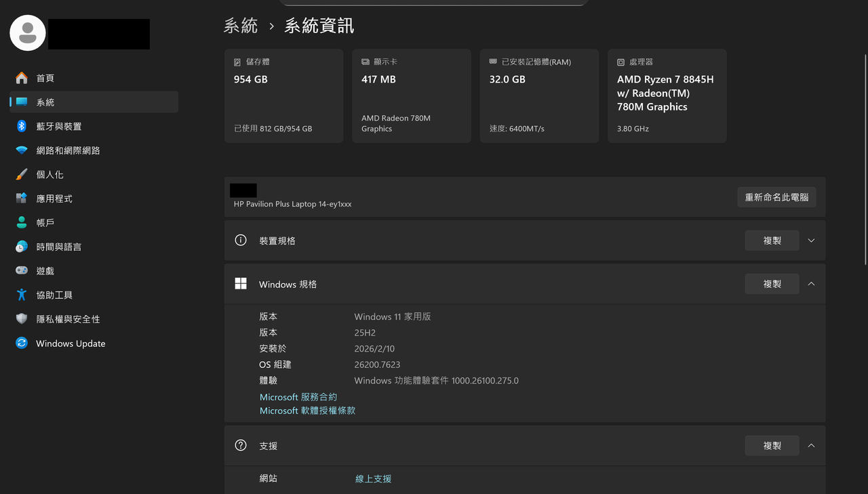
Task: Click the info circle icon beside 裝置規格
Action: 241,240
